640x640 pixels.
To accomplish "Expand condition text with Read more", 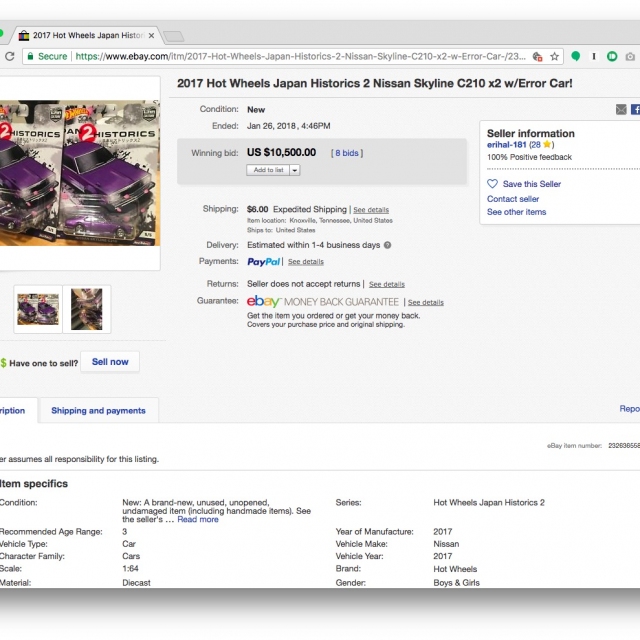I will 198,519.
